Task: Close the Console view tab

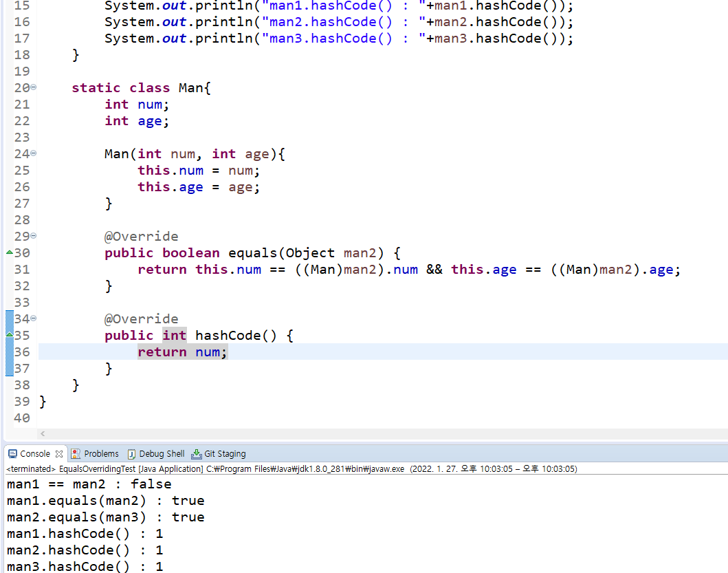Action: click(x=59, y=453)
